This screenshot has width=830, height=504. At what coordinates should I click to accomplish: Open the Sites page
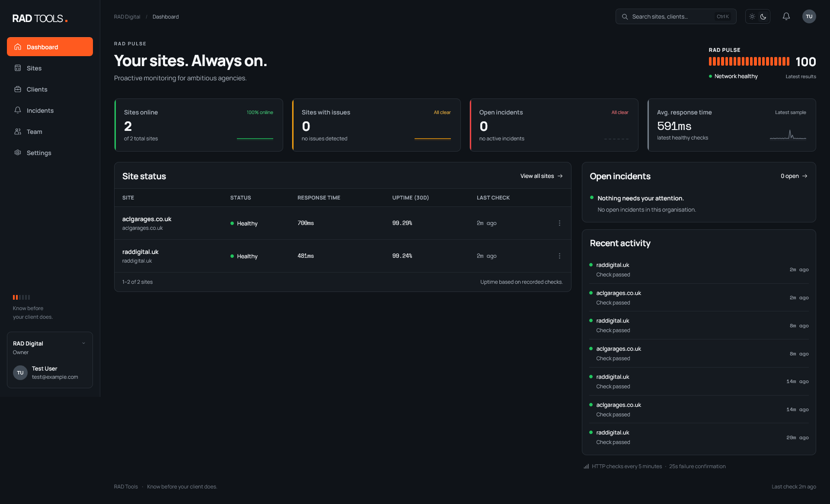(50, 68)
